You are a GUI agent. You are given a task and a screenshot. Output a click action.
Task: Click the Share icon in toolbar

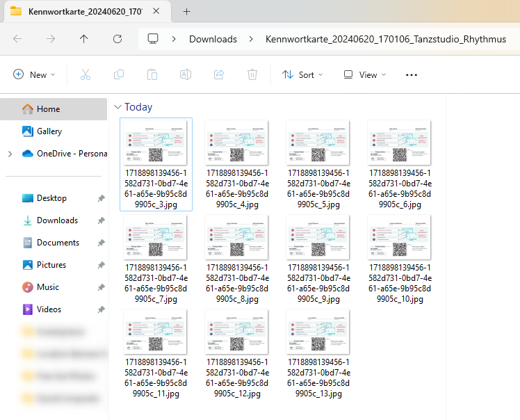pyautogui.click(x=219, y=74)
